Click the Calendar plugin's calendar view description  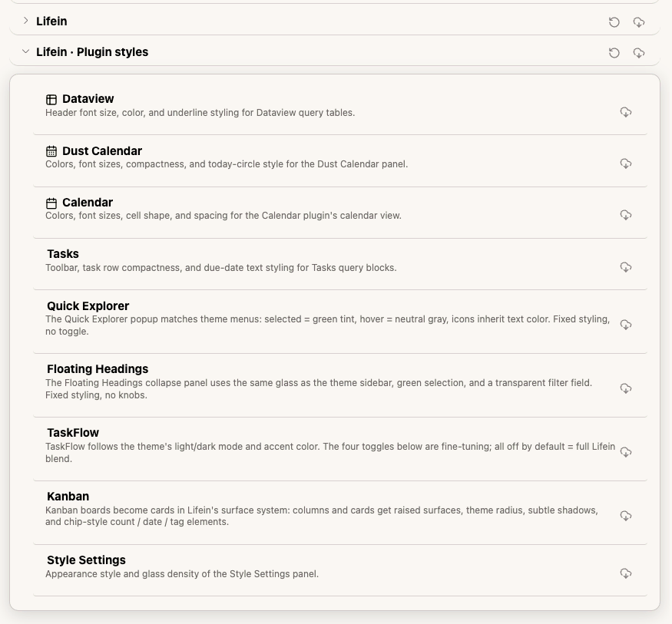click(223, 216)
